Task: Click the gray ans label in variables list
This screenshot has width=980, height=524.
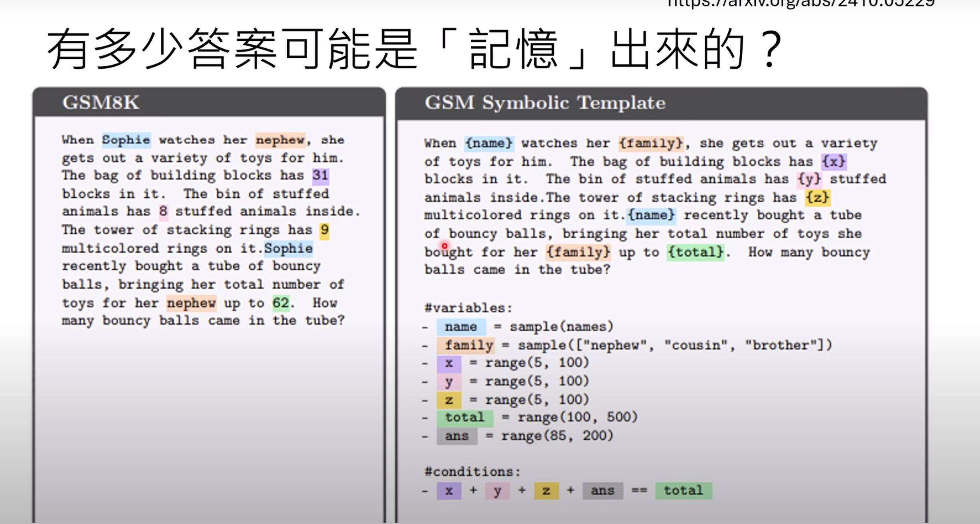Action: (x=457, y=436)
